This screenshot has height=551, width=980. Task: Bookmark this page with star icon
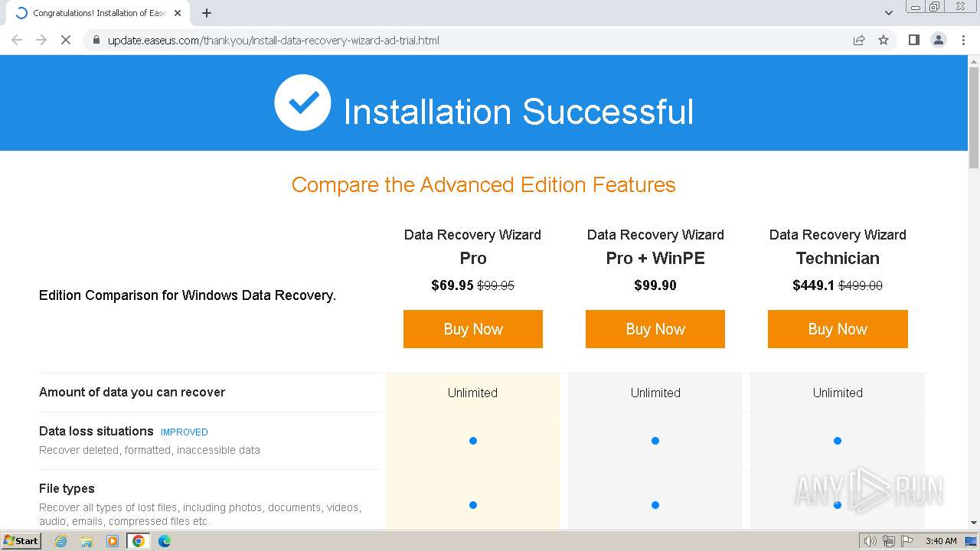pyautogui.click(x=884, y=41)
